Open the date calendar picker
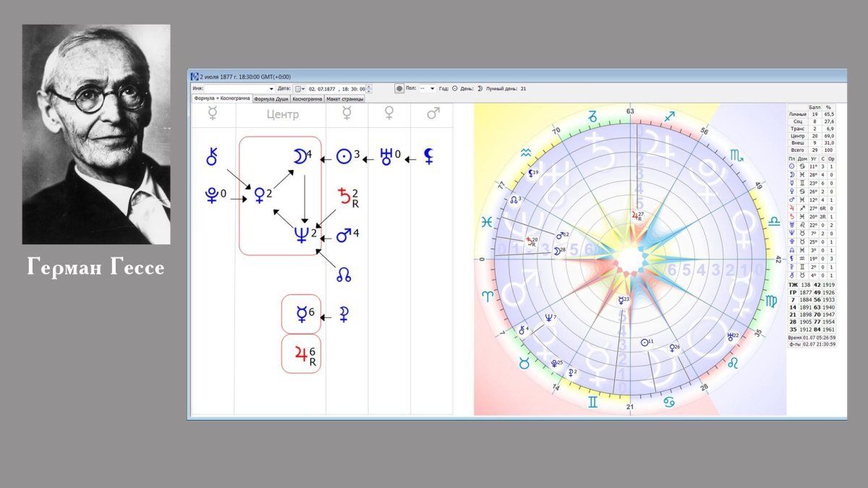 pyautogui.click(x=298, y=88)
